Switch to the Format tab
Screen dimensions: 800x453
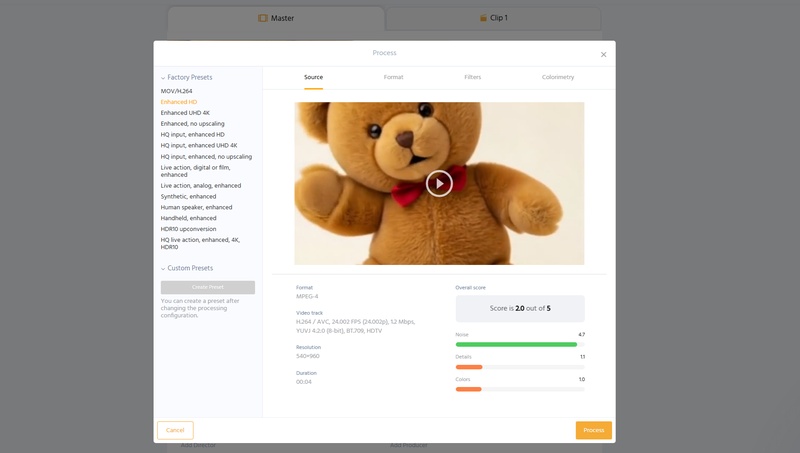point(393,77)
